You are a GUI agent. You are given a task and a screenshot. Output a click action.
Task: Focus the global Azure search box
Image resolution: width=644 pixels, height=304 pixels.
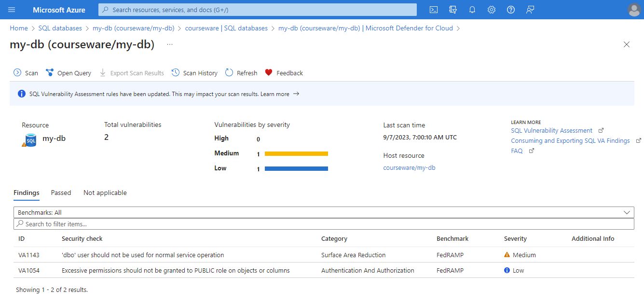[258, 10]
